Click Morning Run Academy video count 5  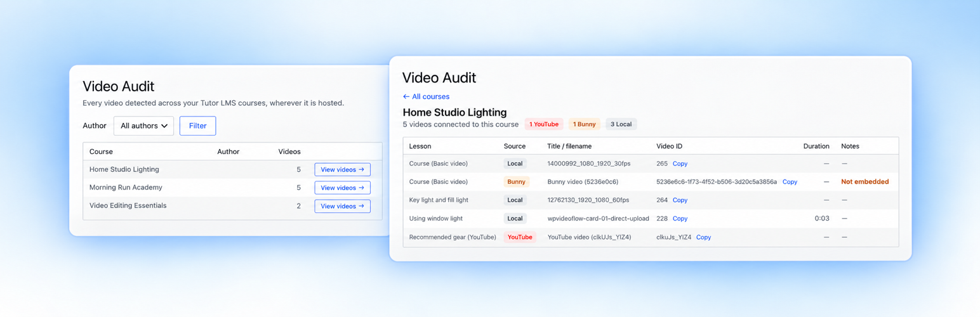[x=298, y=188]
